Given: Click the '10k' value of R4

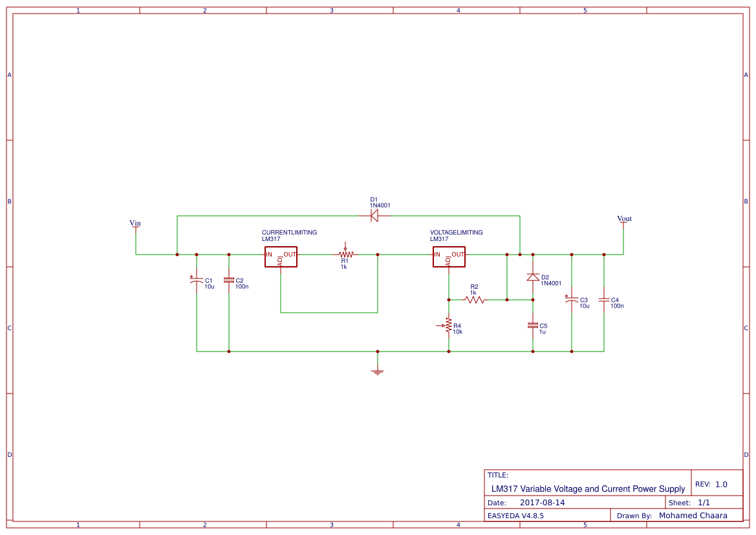Looking at the screenshot, I should click(458, 331).
